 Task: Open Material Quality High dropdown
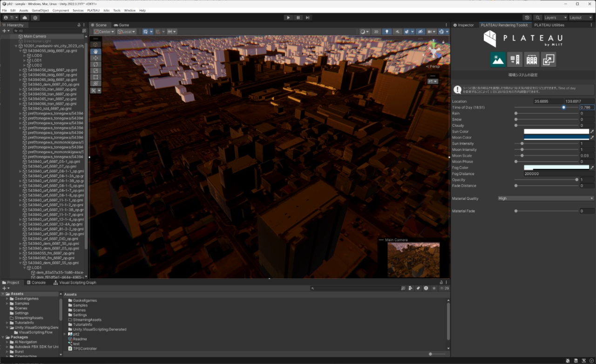[x=546, y=198]
